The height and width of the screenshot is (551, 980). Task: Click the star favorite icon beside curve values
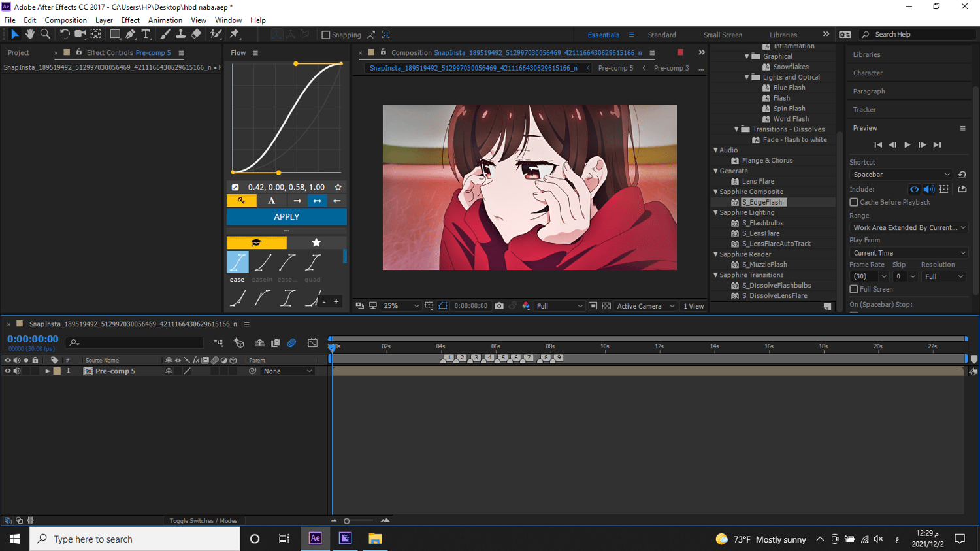[338, 187]
